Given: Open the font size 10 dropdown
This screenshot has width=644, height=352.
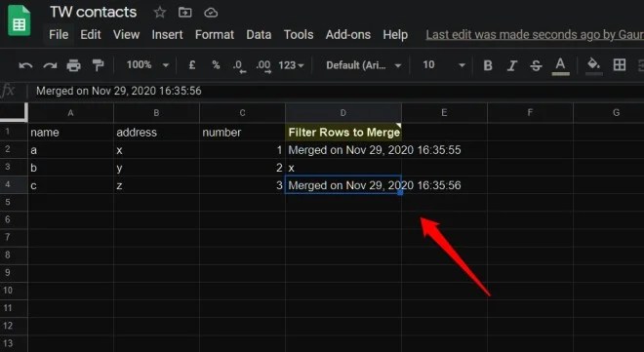Looking at the screenshot, I should (x=444, y=64).
